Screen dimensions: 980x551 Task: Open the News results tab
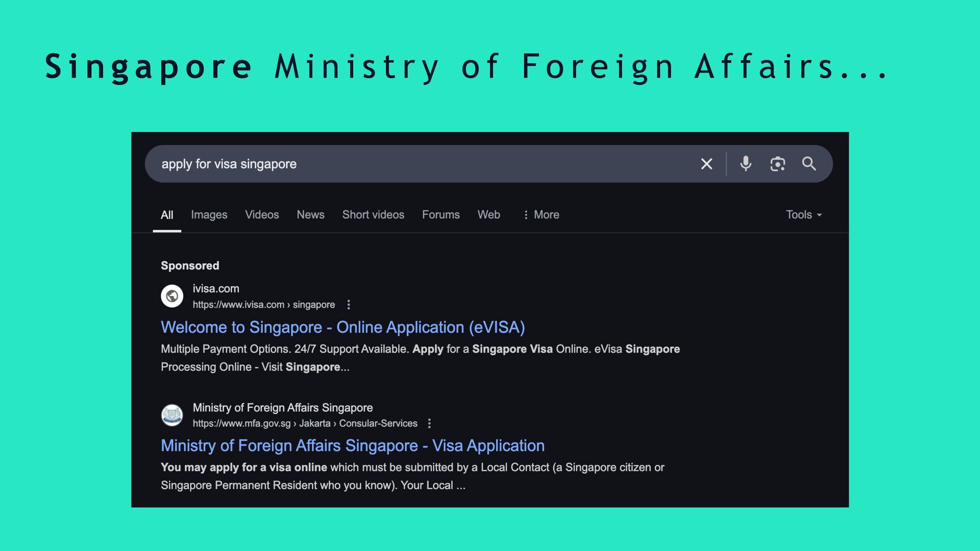[310, 215]
